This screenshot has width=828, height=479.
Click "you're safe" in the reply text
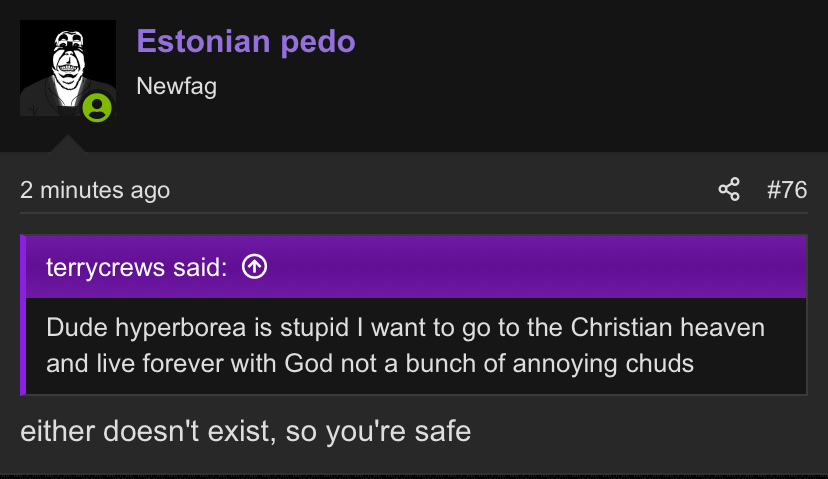(399, 431)
